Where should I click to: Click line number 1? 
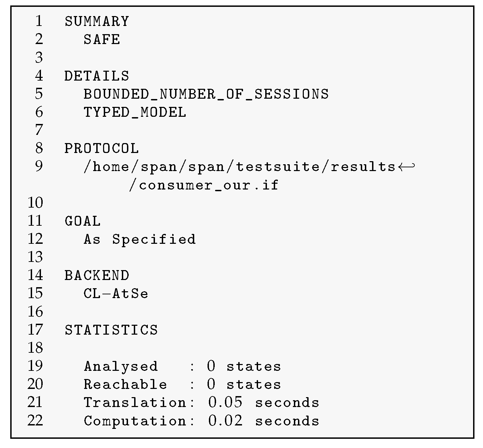pyautogui.click(x=39, y=21)
